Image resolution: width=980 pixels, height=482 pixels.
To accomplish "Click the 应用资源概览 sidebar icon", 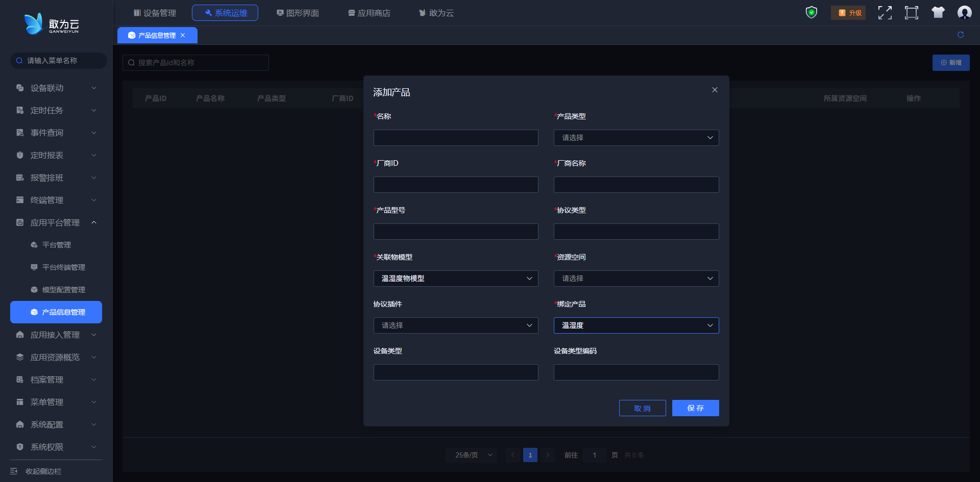I will tap(20, 357).
